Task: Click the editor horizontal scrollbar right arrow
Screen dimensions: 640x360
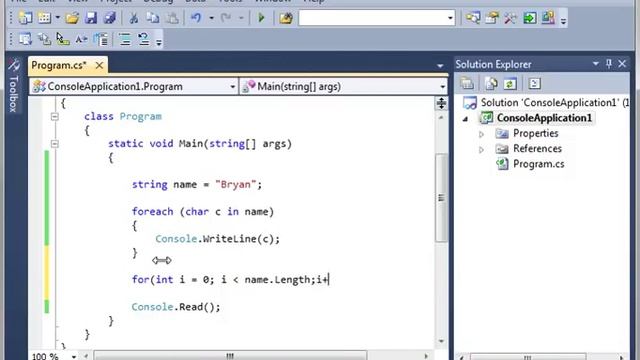Action: coord(426,356)
